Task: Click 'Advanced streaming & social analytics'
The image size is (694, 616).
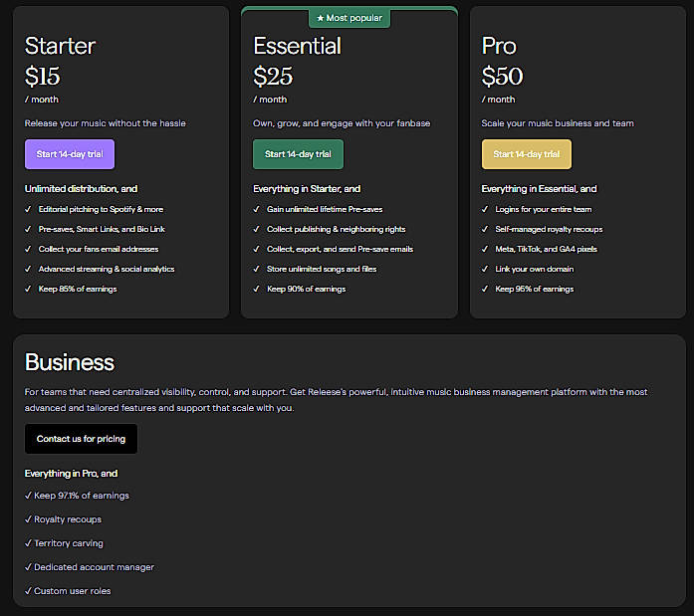Action: [x=107, y=269]
